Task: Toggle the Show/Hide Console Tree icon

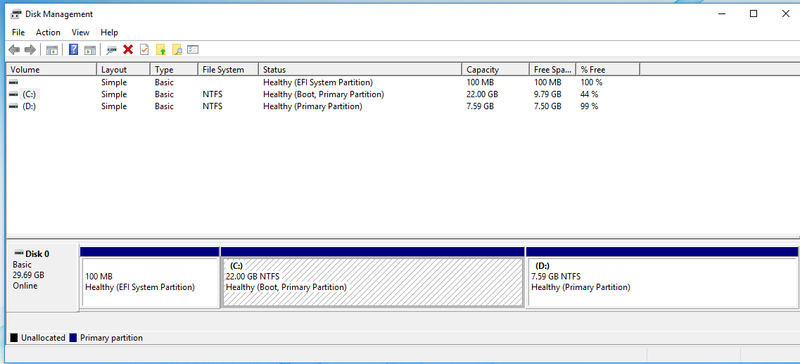Action: pyautogui.click(x=52, y=50)
